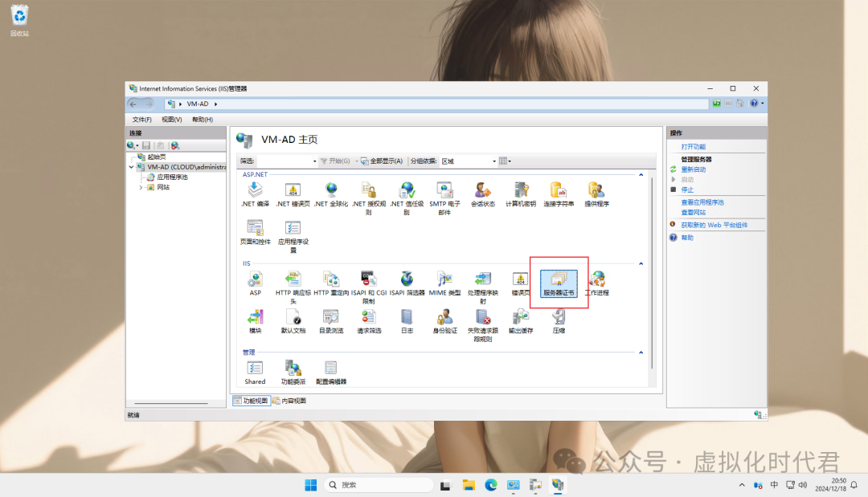Open the .NET 错误页 feature
This screenshot has height=497, width=868.
pyautogui.click(x=293, y=194)
